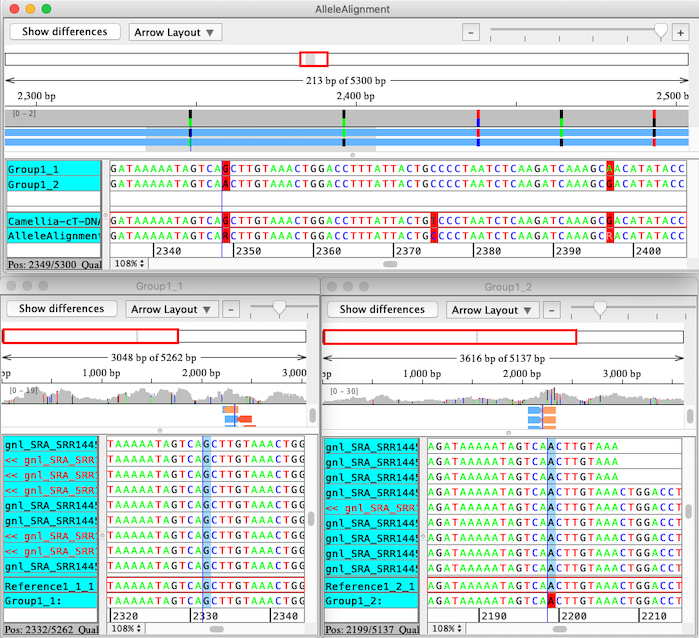Click zoom out minus in Group1_2 window
The height and width of the screenshot is (638, 699).
coord(550,310)
